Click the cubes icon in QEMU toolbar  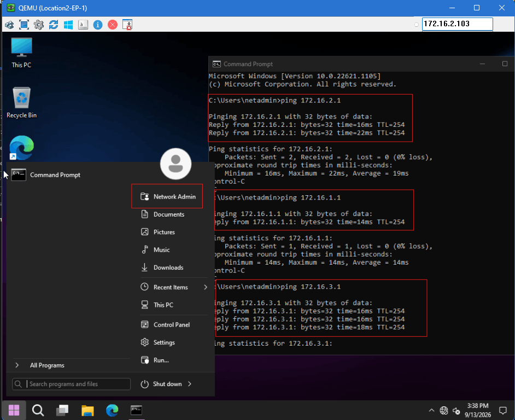tap(9, 25)
